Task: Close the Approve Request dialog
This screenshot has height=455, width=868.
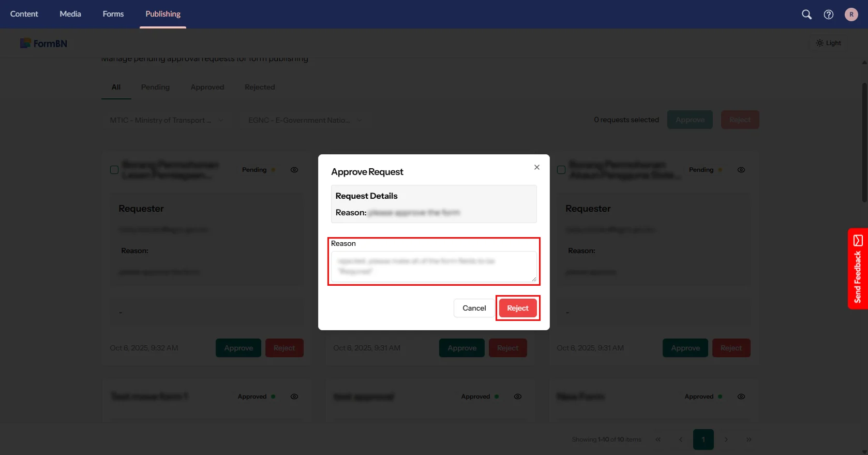Action: [537, 167]
